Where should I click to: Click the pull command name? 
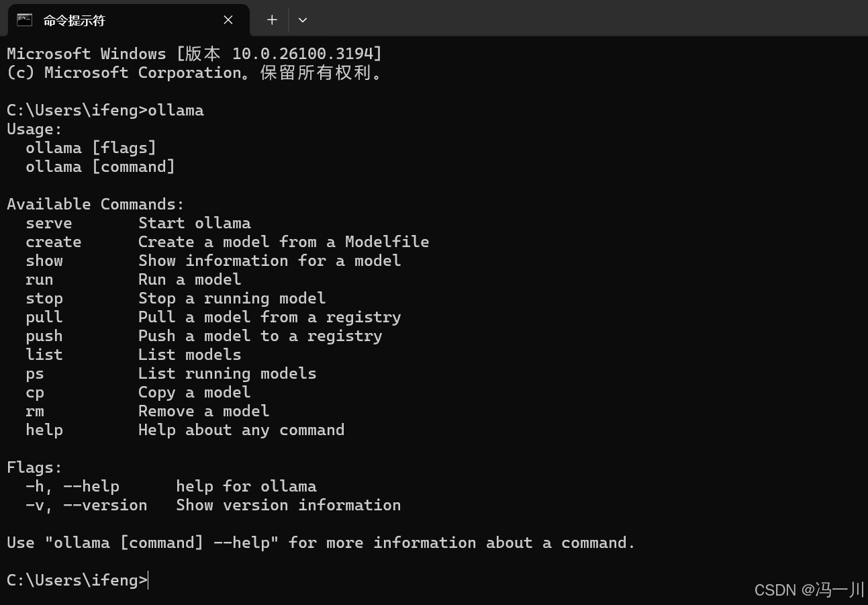44,317
